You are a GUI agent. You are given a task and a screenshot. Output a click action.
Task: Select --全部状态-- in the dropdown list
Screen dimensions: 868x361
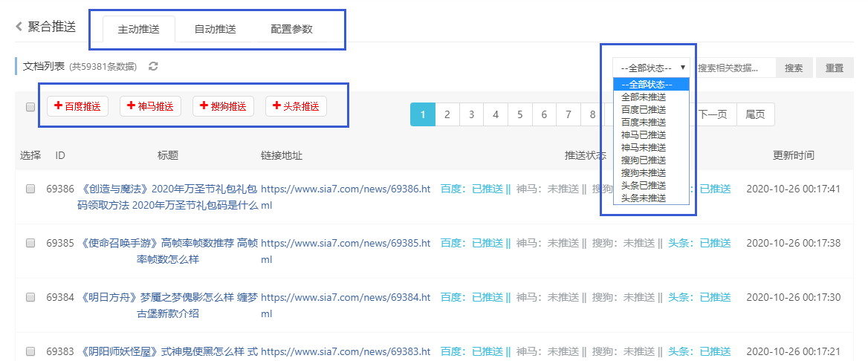tap(651, 84)
